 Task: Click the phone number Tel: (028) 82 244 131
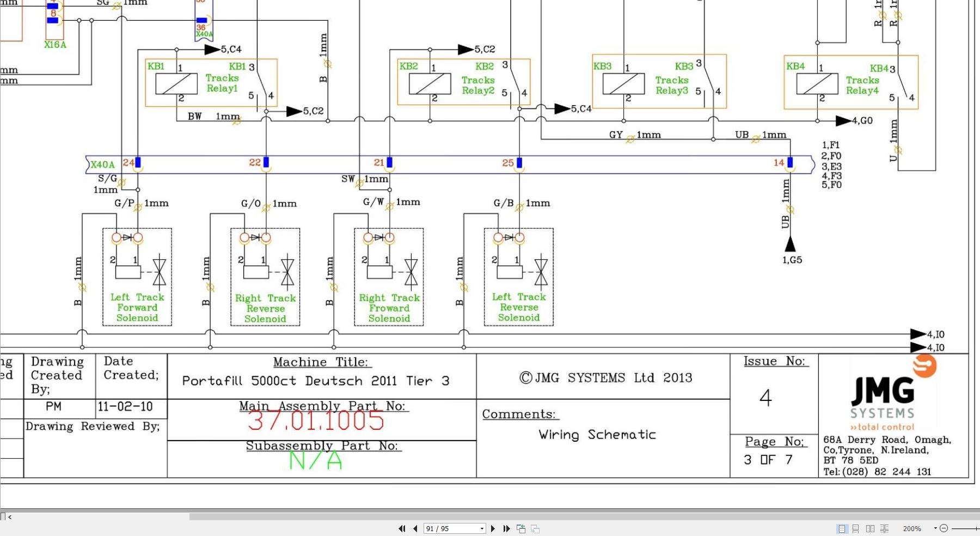[877, 472]
